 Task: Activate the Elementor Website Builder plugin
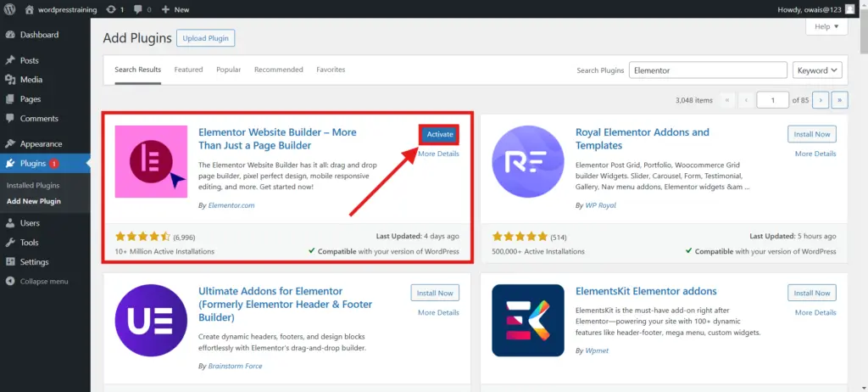[x=440, y=134]
